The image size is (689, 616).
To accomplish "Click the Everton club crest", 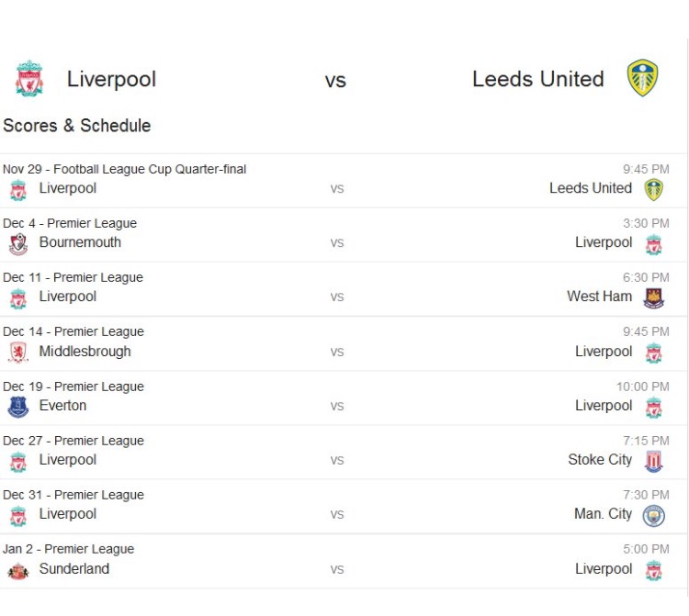I will tap(18, 407).
